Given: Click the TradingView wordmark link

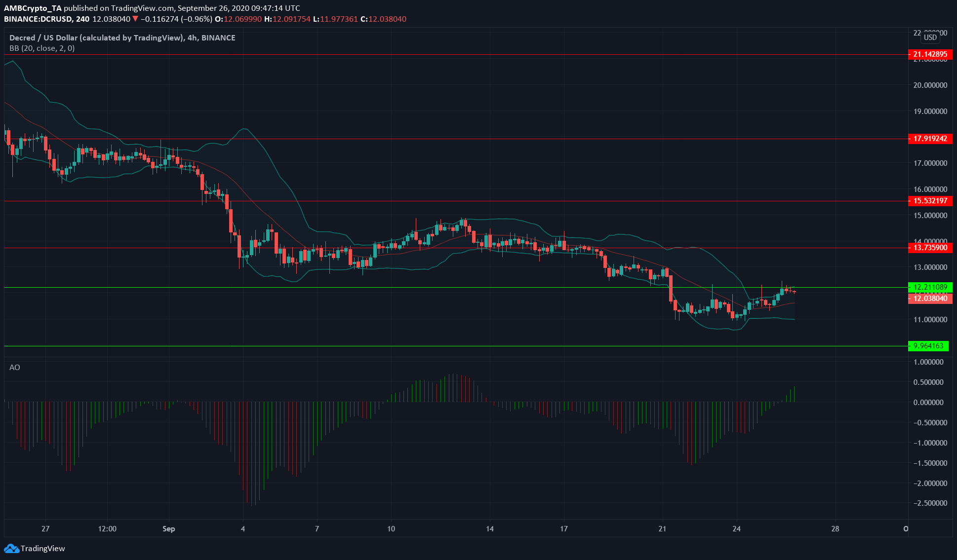Looking at the screenshot, I should coord(43,548).
